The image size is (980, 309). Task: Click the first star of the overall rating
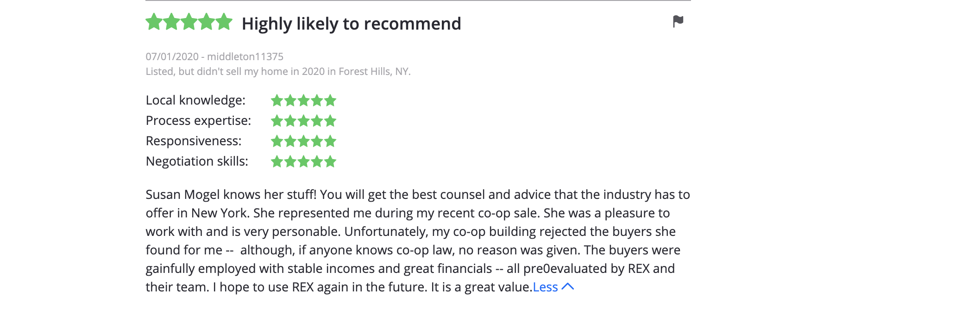[154, 22]
